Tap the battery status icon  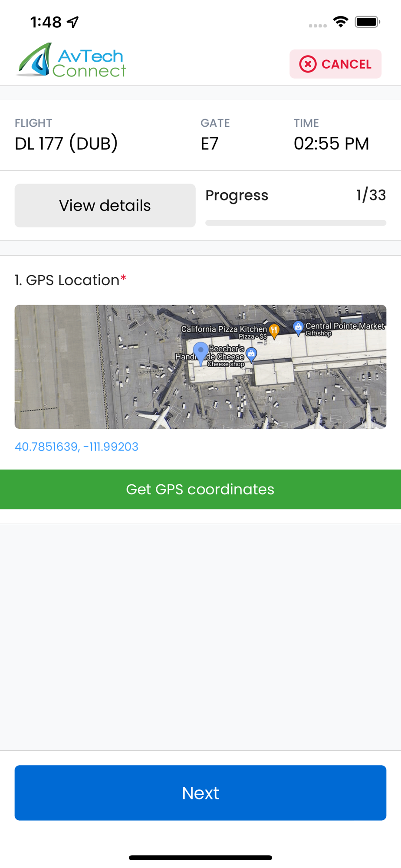[x=367, y=22]
